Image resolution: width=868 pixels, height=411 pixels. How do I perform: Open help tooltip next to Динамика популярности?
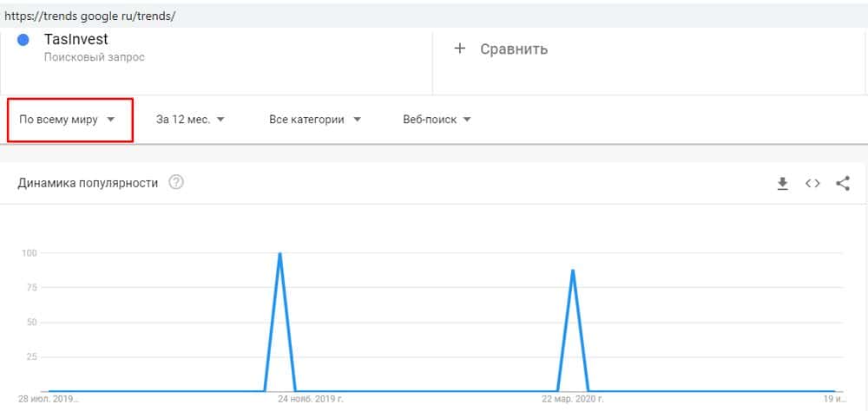click(176, 183)
